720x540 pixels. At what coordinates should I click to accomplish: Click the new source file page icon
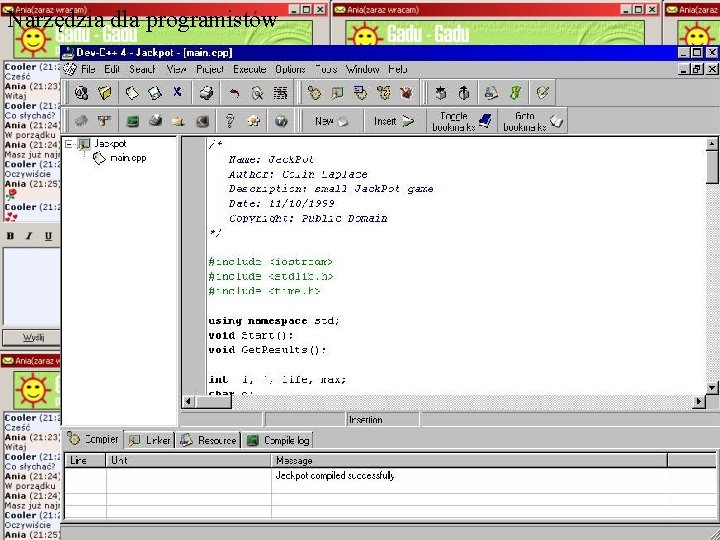point(132,93)
